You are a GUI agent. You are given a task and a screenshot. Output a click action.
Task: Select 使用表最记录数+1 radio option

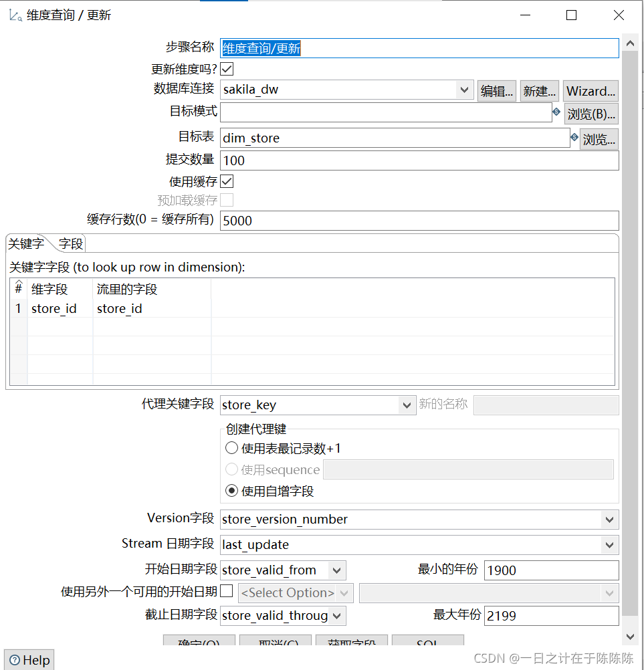pyautogui.click(x=231, y=448)
